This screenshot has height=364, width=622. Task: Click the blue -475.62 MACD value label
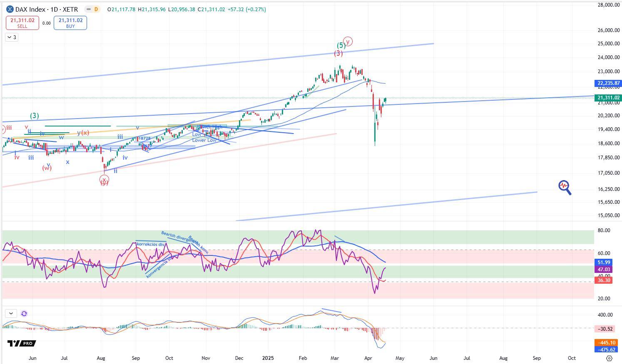605,349
